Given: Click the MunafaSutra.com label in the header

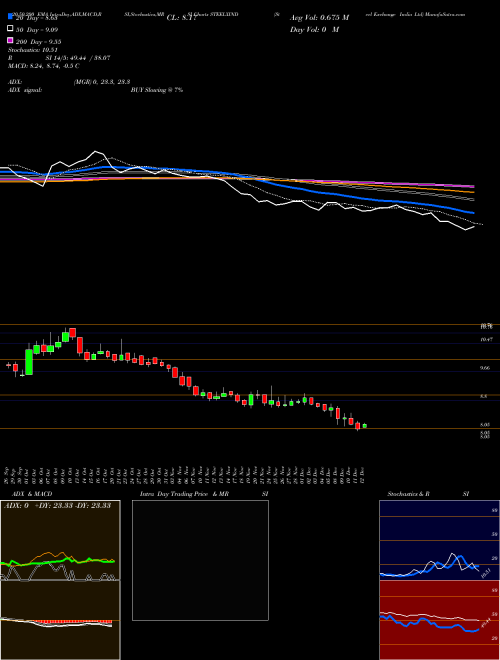Looking at the screenshot, I should (x=445, y=14).
